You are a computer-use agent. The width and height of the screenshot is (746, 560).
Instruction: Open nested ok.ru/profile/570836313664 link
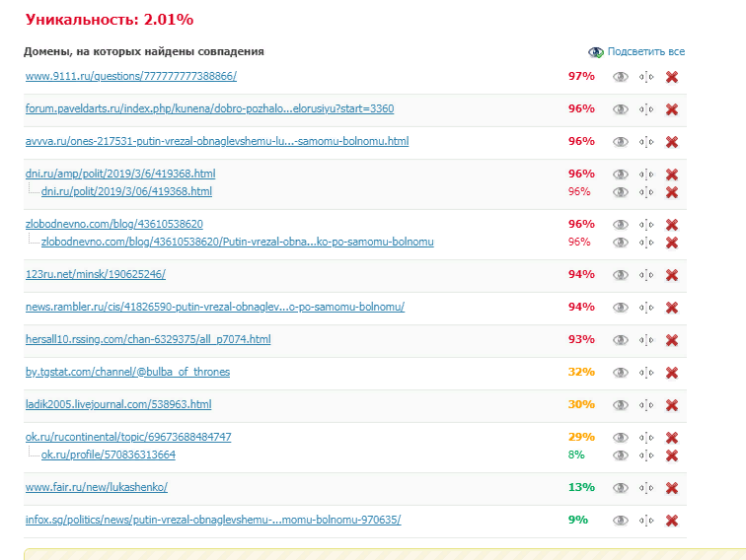click(x=109, y=455)
